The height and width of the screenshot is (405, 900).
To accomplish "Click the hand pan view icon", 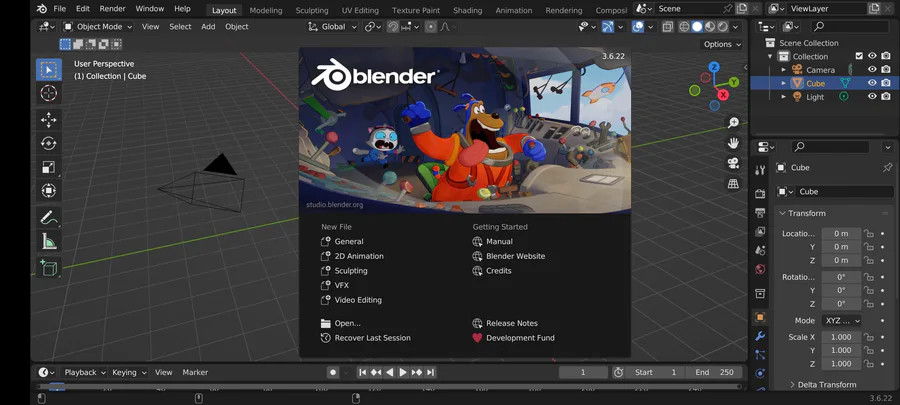I will (x=733, y=143).
